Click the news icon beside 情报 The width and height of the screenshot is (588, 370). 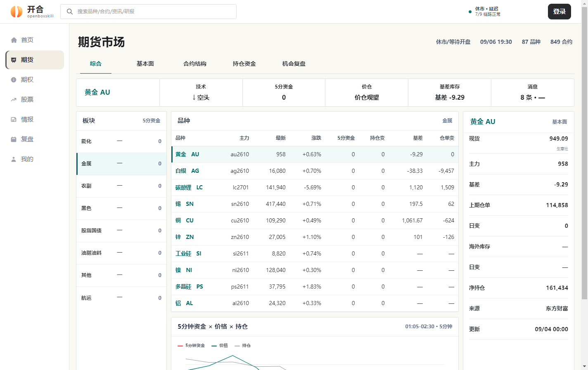[x=14, y=119]
